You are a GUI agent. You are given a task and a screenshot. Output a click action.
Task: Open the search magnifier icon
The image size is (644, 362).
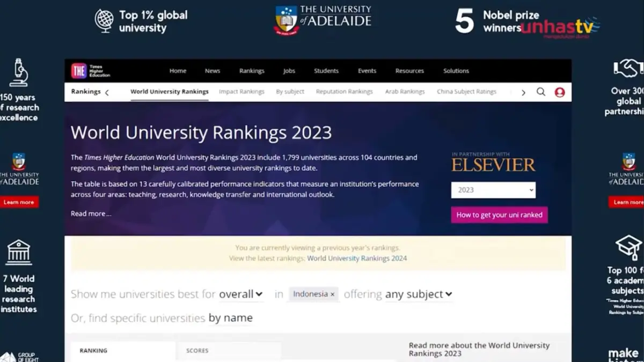tap(541, 92)
